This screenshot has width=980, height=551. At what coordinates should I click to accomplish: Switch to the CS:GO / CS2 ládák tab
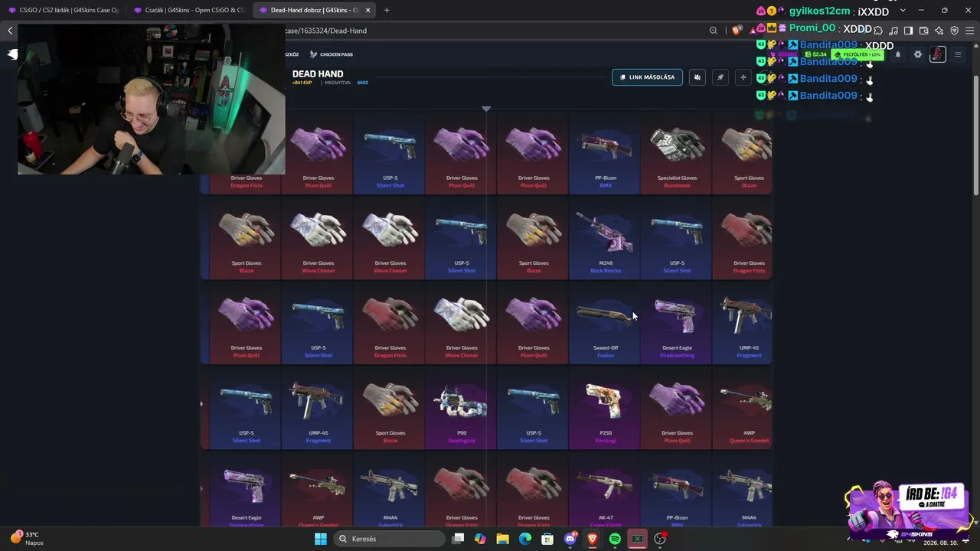tap(64, 10)
